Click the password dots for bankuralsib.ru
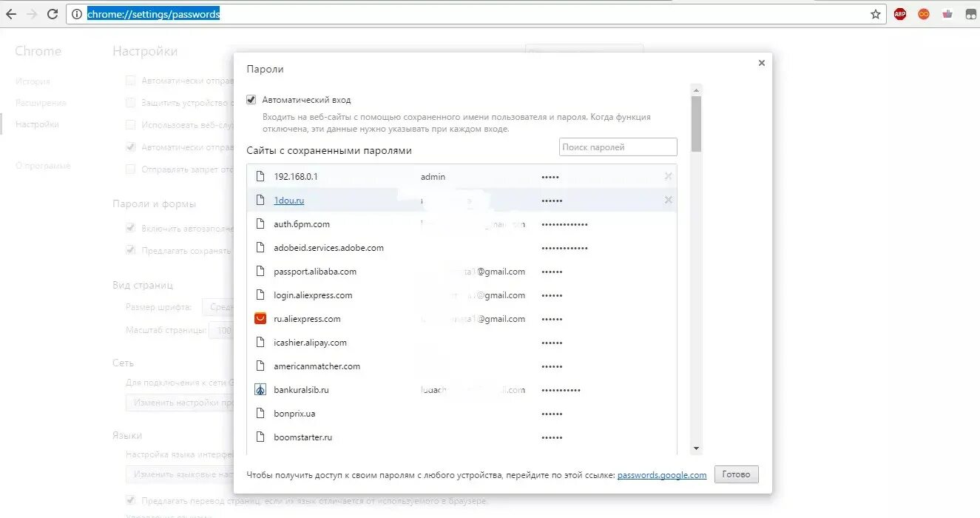 pyautogui.click(x=561, y=390)
